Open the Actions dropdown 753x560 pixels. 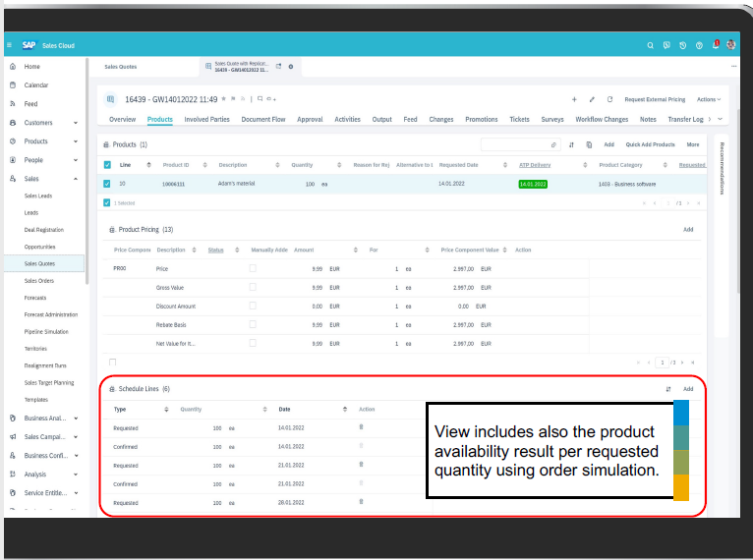click(709, 99)
